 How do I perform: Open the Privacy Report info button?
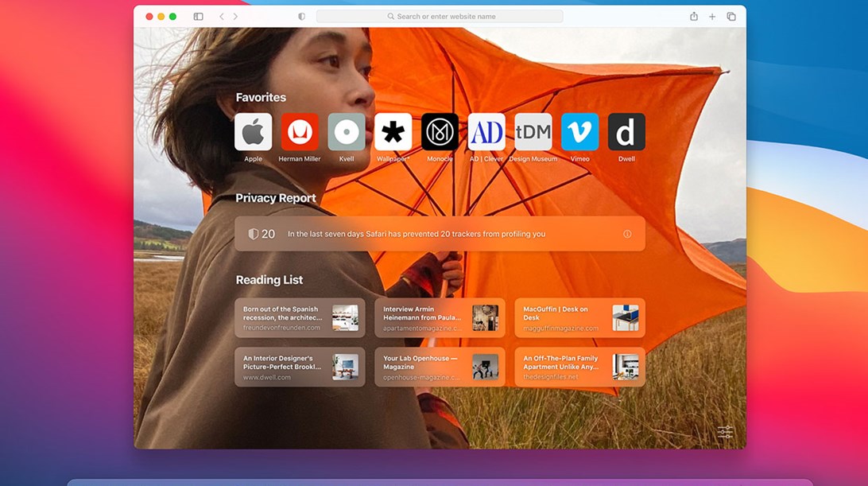click(x=627, y=234)
